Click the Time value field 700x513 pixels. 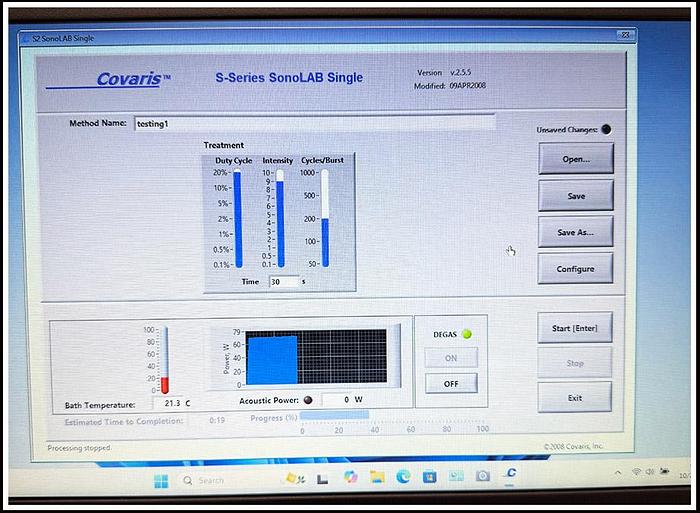(x=284, y=282)
